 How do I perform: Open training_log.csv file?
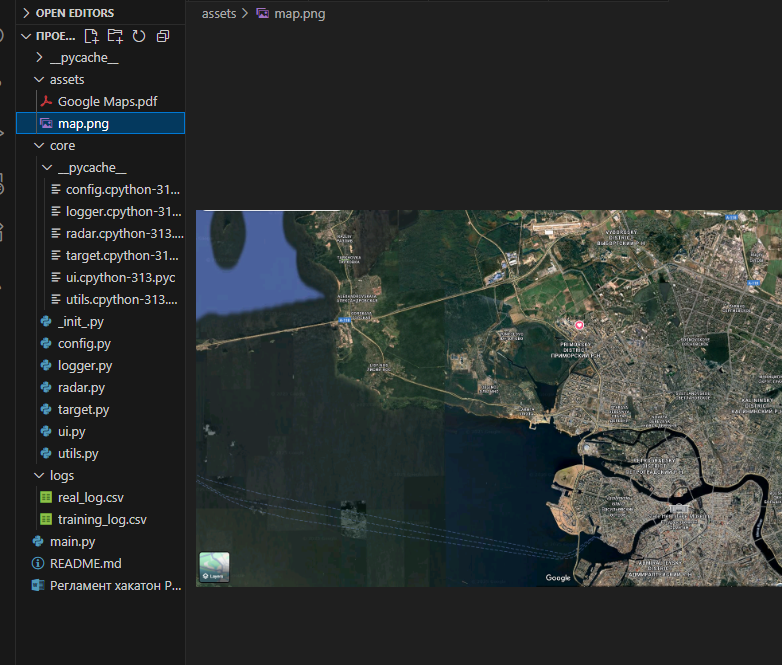[102, 519]
